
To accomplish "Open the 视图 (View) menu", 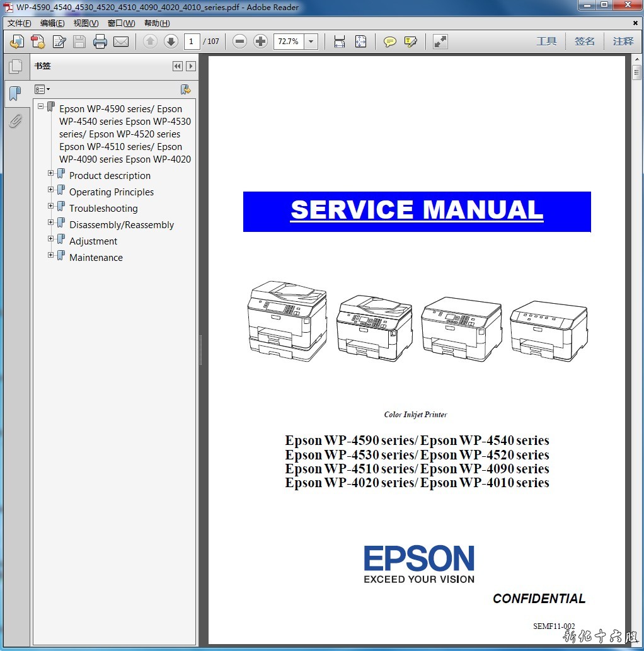I will [x=86, y=23].
